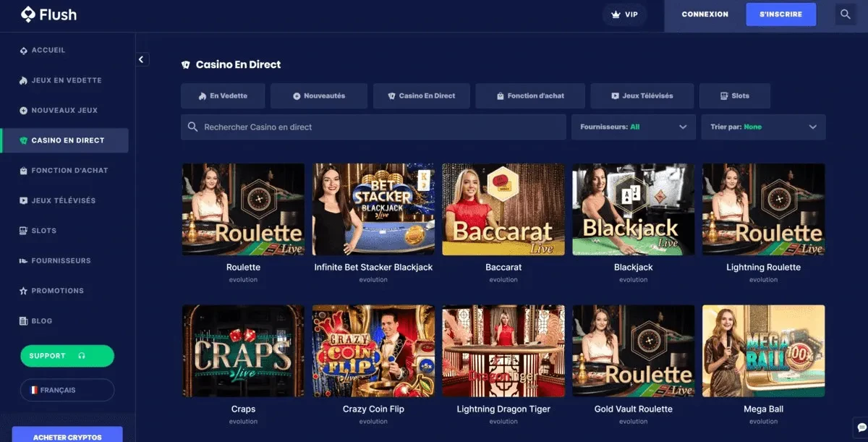868x442 pixels.
Task: Open search via magnifier icon in header
Action: coord(845,14)
